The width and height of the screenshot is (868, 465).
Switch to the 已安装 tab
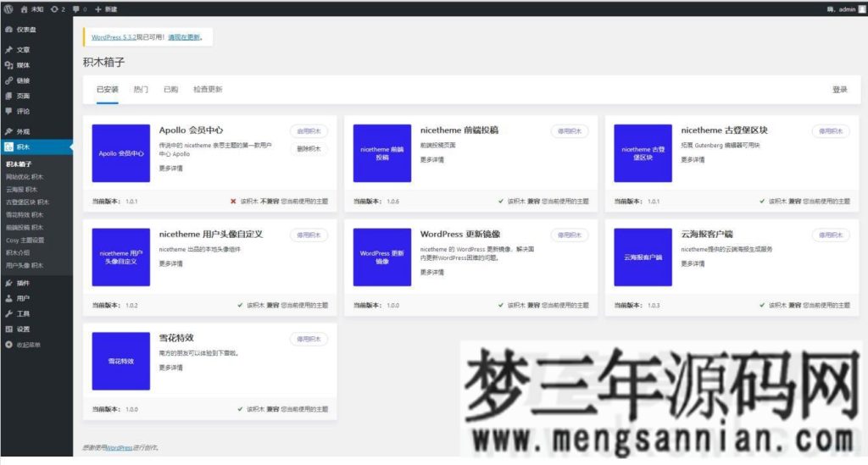(x=108, y=90)
